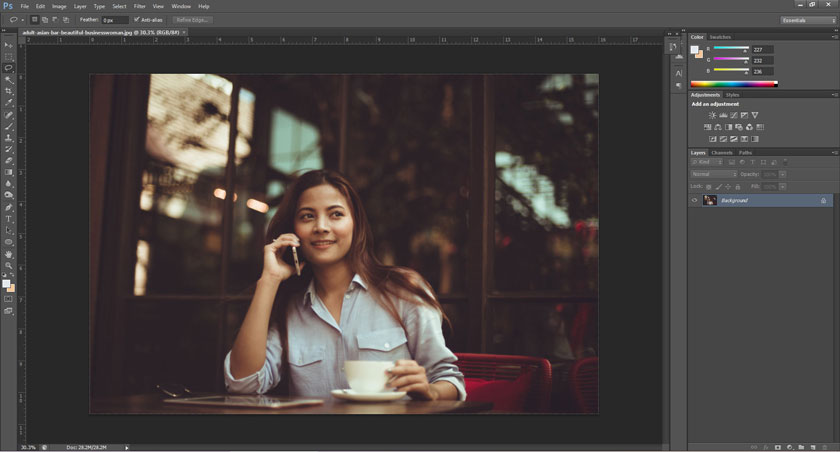Select the Dodge tool
The image size is (840, 452).
[x=9, y=195]
